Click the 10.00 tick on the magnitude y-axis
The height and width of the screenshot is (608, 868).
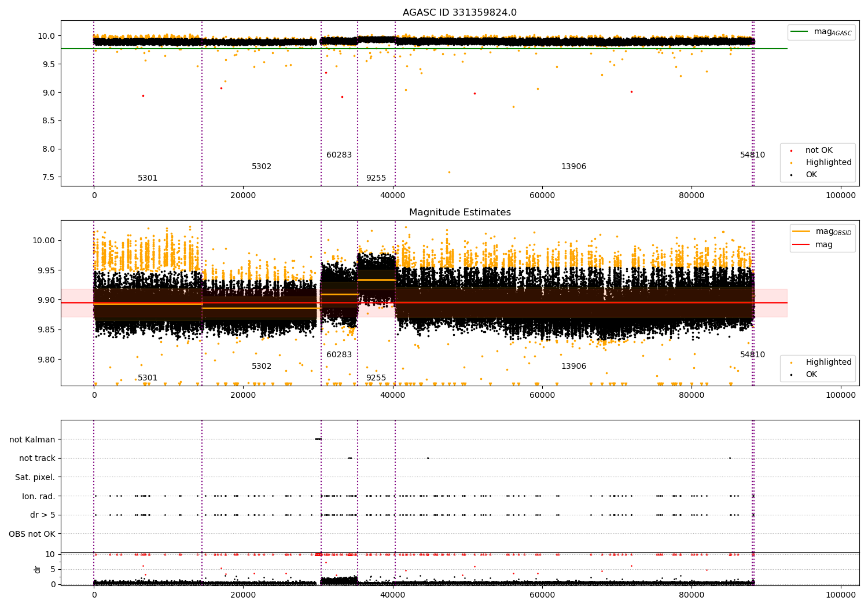(44, 241)
